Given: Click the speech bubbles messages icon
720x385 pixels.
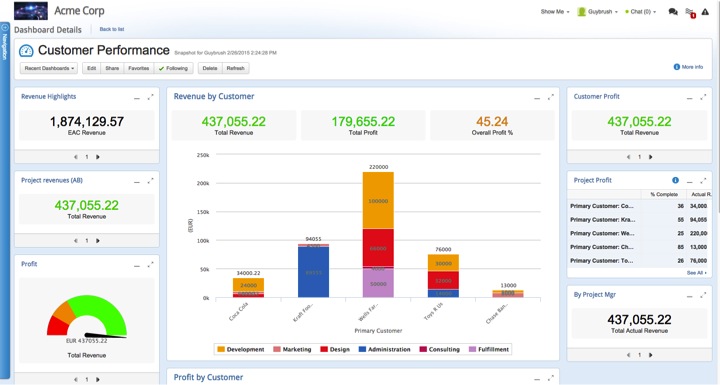Looking at the screenshot, I should click(673, 12).
